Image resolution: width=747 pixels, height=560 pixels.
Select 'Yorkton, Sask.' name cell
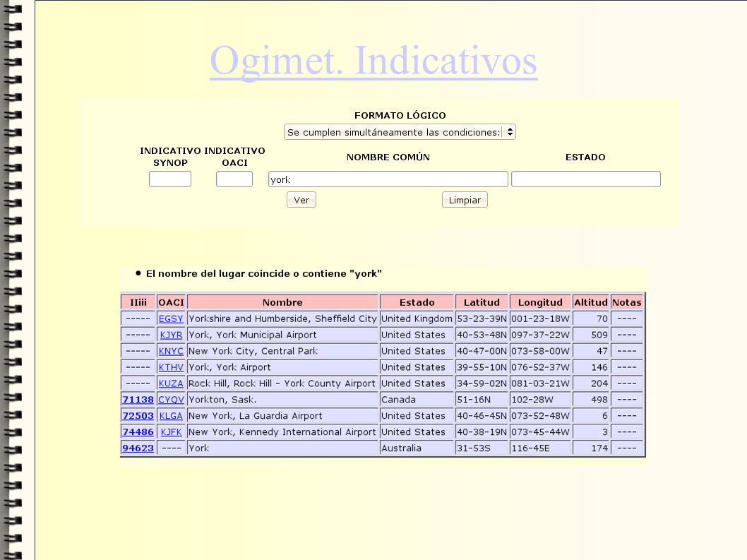point(282,400)
